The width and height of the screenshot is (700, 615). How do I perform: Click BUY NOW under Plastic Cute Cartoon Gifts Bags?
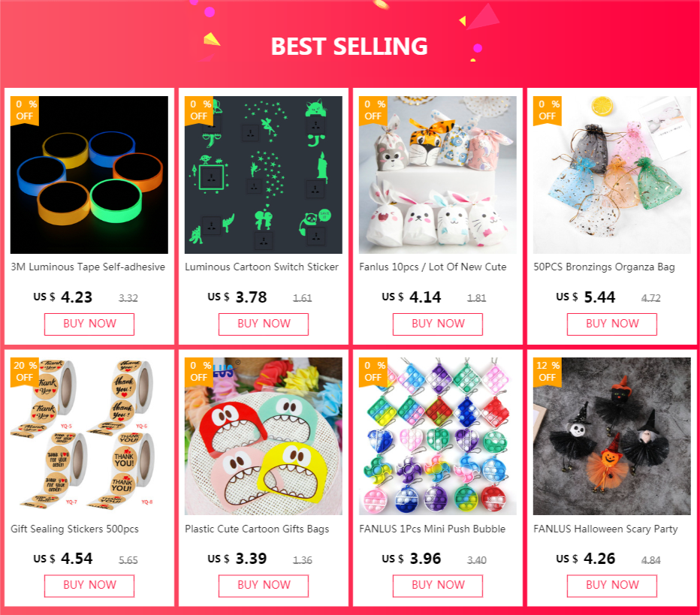point(264,586)
